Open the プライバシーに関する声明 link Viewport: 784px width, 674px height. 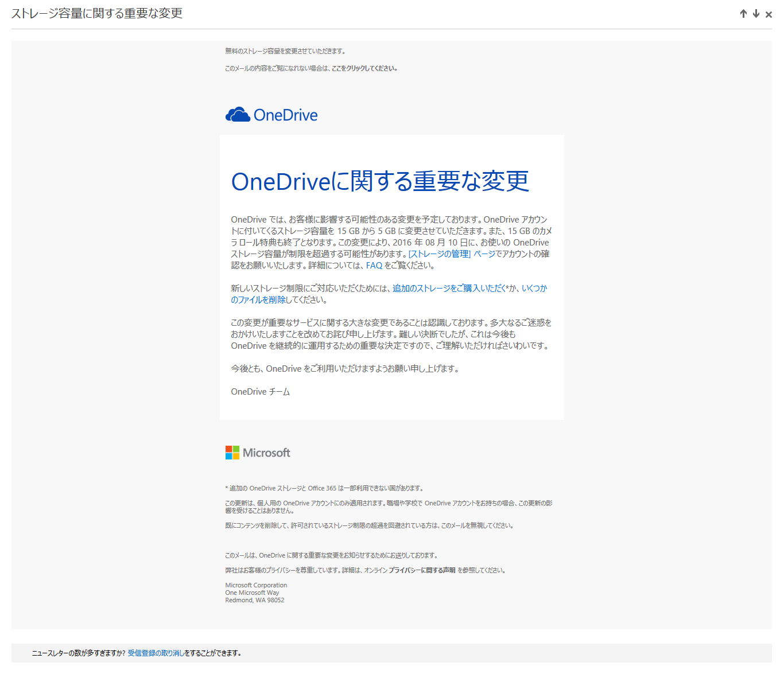(x=422, y=570)
